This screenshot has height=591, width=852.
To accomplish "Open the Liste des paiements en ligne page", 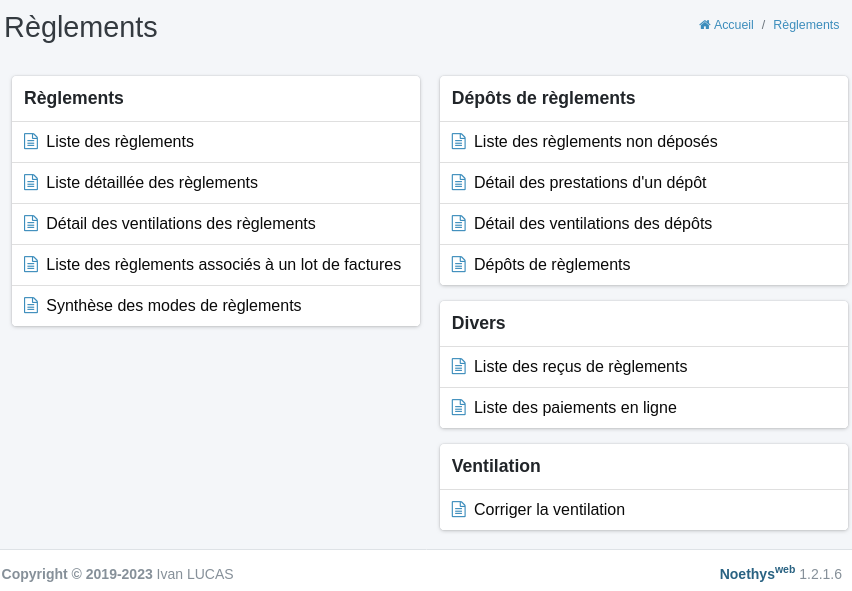I will 575,407.
